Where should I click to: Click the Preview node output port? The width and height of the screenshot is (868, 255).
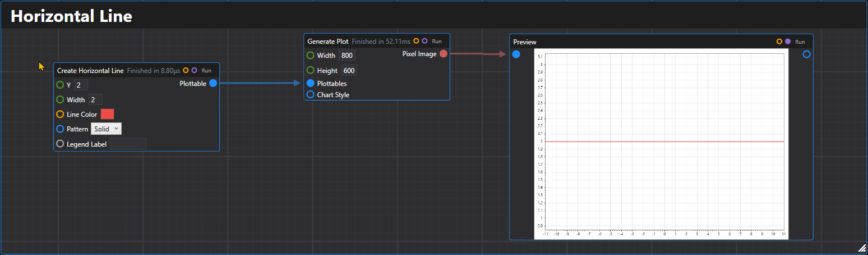pos(806,54)
